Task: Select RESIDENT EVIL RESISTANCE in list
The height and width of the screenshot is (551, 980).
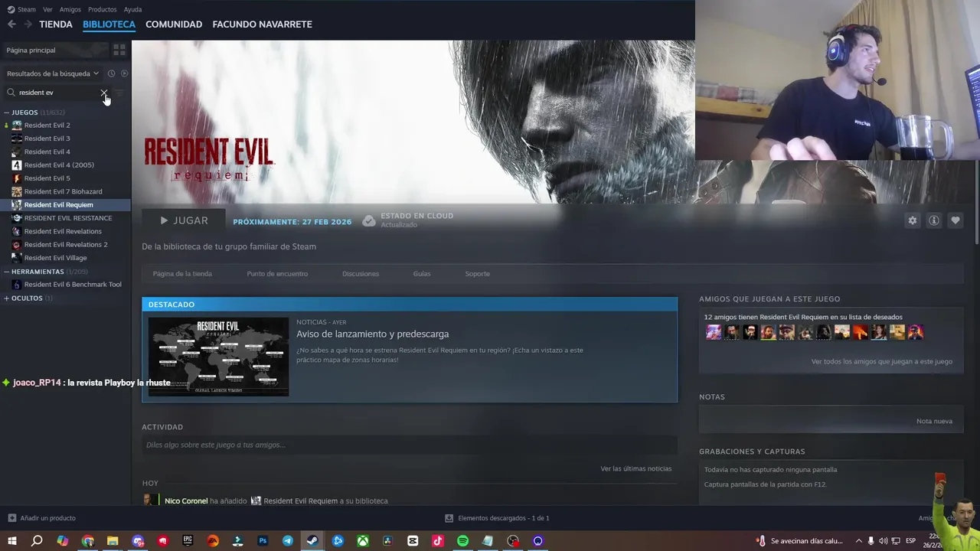Action: (68, 218)
